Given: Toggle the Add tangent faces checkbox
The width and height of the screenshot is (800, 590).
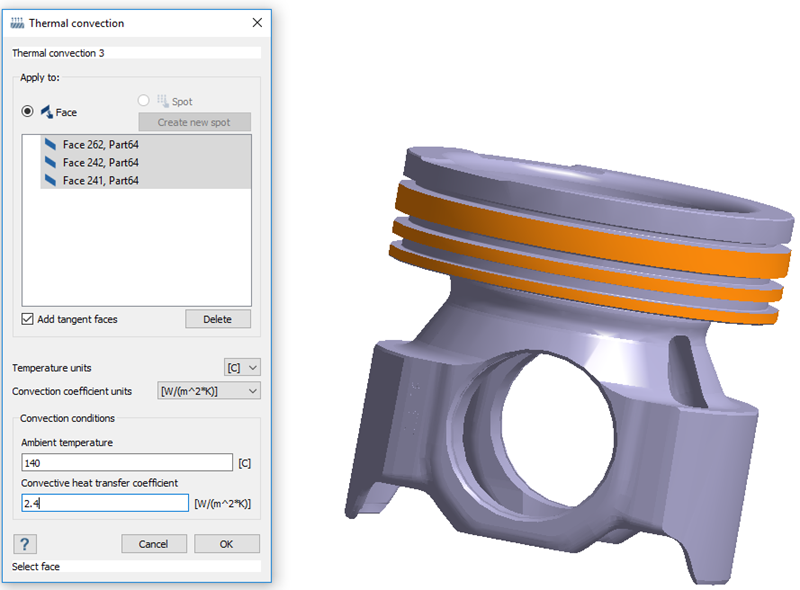Looking at the screenshot, I should pyautogui.click(x=28, y=319).
